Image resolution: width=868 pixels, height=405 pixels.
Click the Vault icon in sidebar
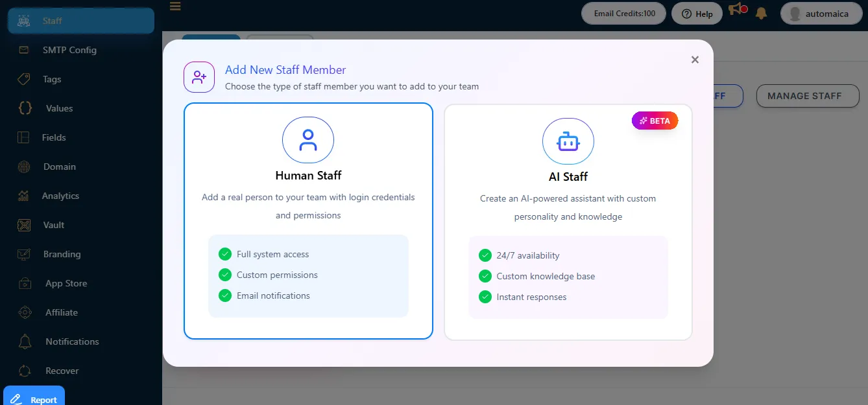click(x=24, y=225)
